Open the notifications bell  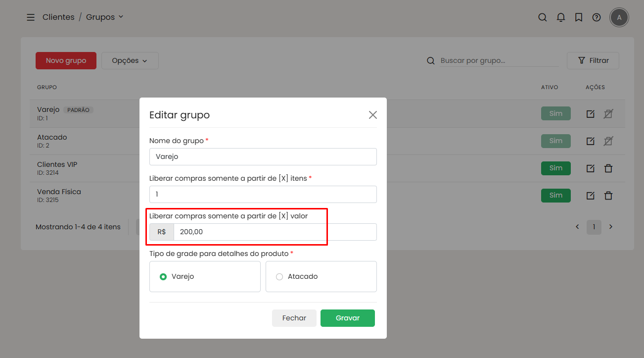pyautogui.click(x=560, y=17)
